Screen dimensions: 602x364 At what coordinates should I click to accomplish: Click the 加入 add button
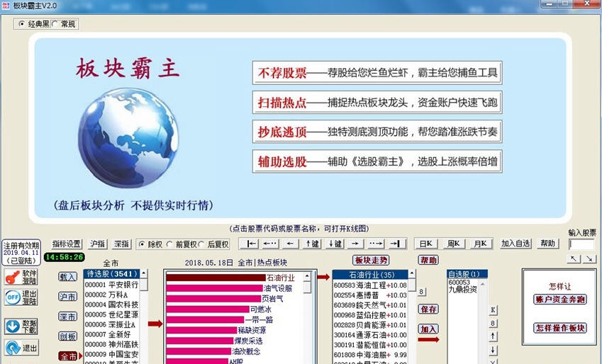coord(428,329)
